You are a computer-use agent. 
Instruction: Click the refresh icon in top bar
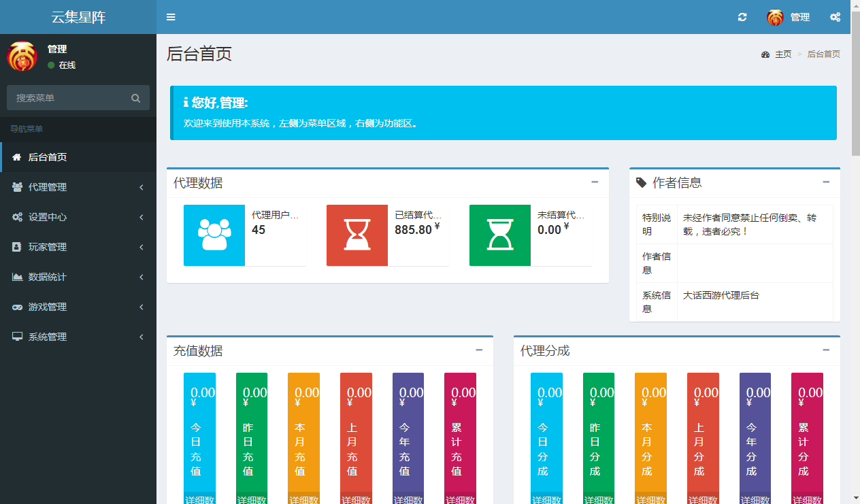coord(742,17)
